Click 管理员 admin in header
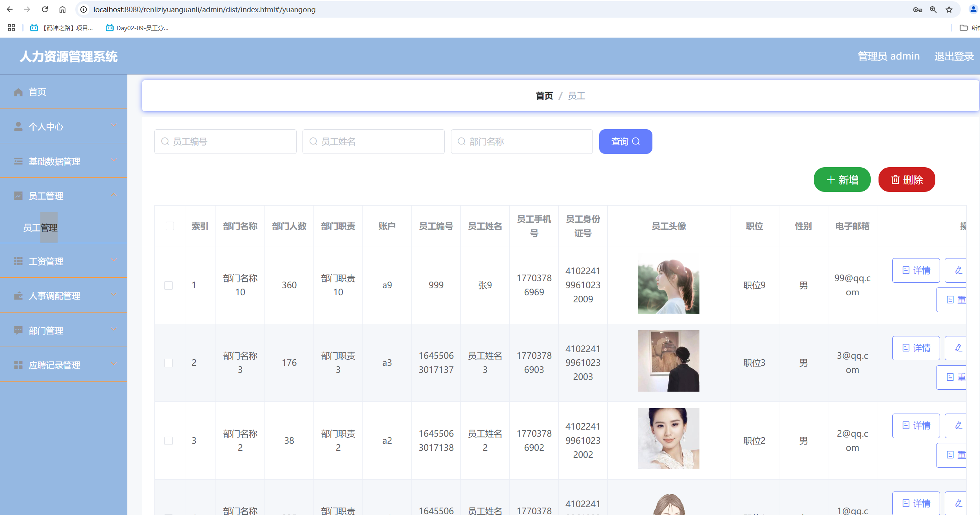Image resolution: width=980 pixels, height=515 pixels. coord(889,56)
